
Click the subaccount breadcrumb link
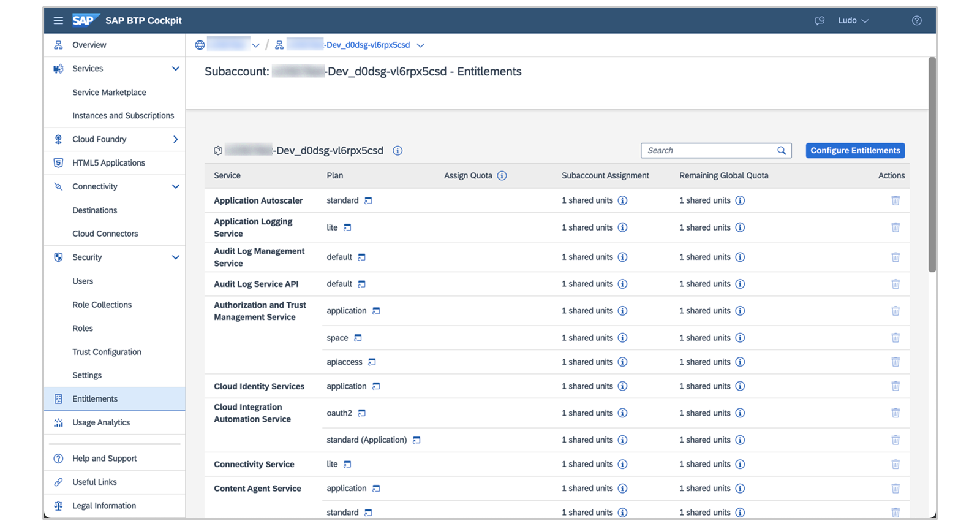tap(348, 45)
